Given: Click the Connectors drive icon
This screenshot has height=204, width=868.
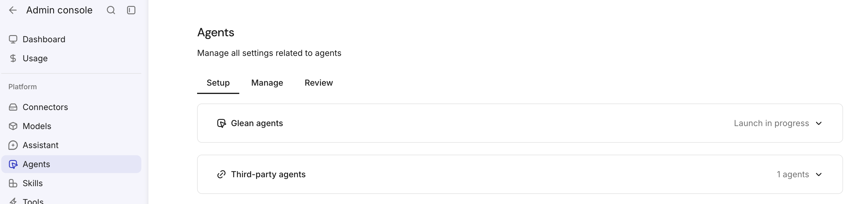Looking at the screenshot, I should (x=13, y=107).
